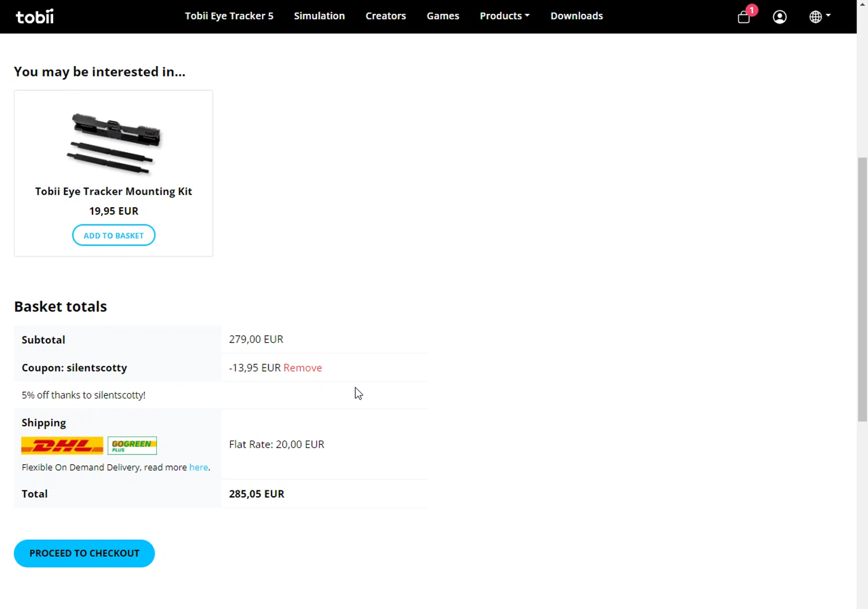Viewport: 868px width, 609px height.
Task: Open the shopping basket icon
Action: click(x=744, y=16)
